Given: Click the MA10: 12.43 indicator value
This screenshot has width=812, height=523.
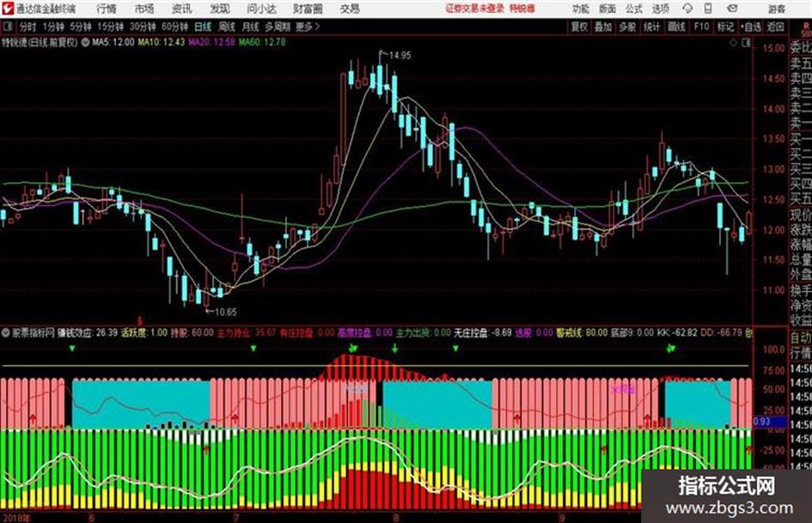Looking at the screenshot, I should tap(161, 42).
